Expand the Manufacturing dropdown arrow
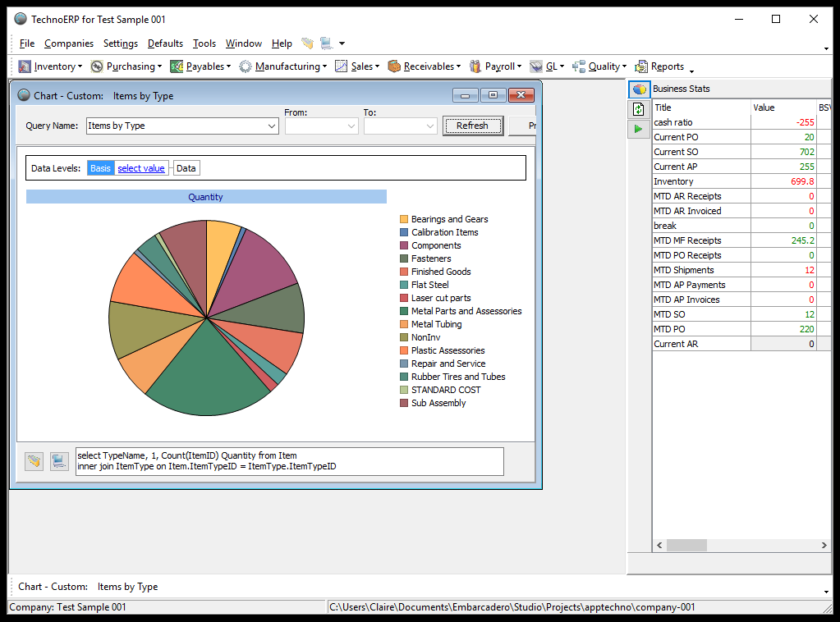Screen dimensions: 840x622 click(324, 66)
